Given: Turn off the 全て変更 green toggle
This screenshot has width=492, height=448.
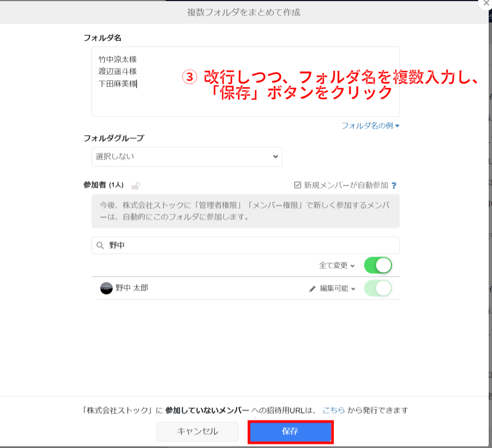Looking at the screenshot, I should point(378,265).
